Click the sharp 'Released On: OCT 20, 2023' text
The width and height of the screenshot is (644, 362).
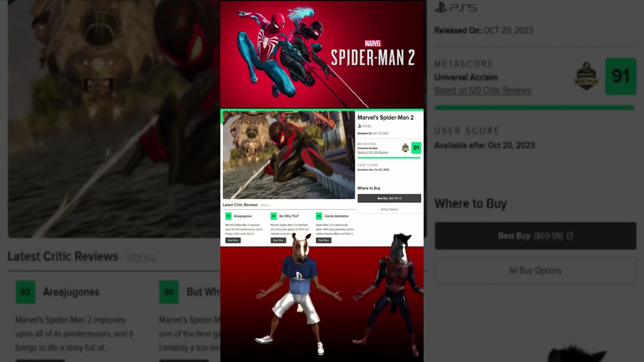pyautogui.click(x=373, y=134)
